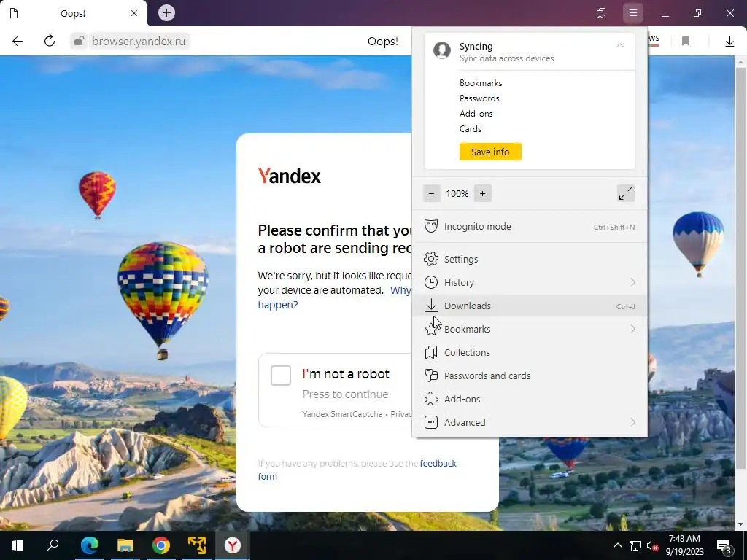
Task: Click the network tray icon
Action: [635, 545]
